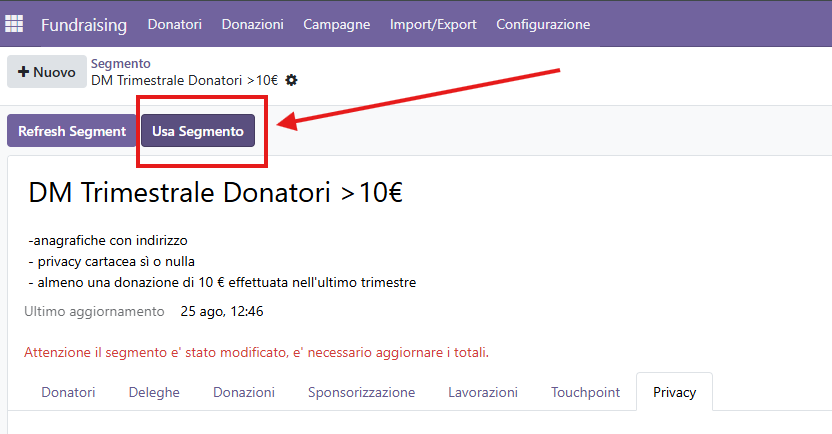This screenshot has height=434, width=832.
Task: Switch to the Deleghe tab
Action: 154,392
